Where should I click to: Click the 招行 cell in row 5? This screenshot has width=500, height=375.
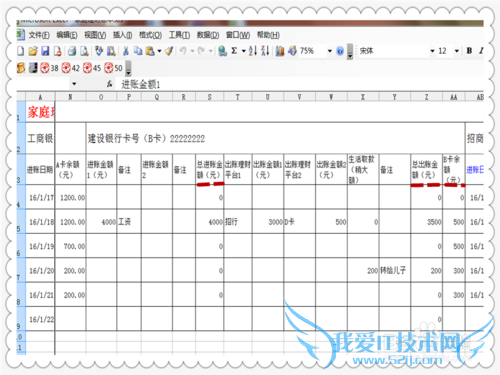coord(238,222)
